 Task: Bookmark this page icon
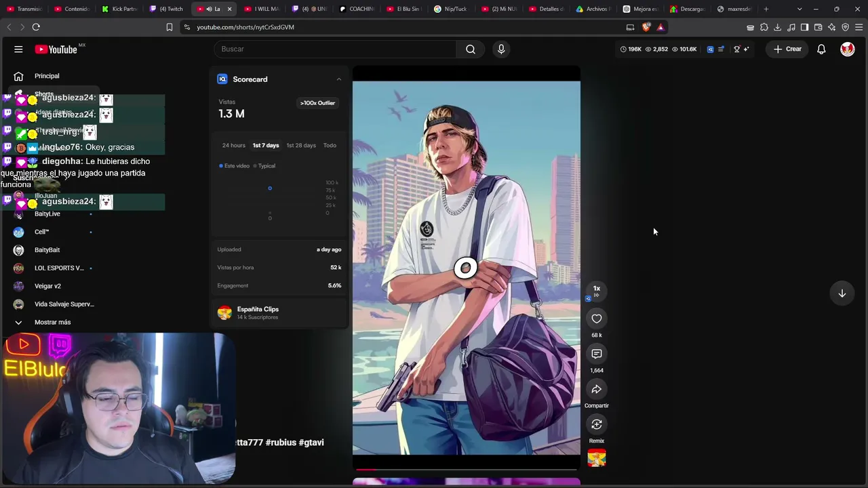tap(170, 27)
